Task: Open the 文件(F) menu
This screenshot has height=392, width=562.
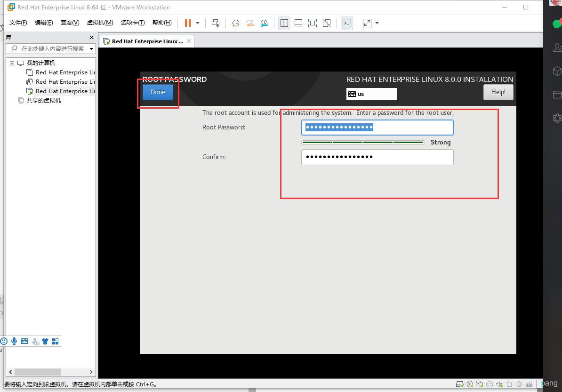Action: [x=18, y=23]
